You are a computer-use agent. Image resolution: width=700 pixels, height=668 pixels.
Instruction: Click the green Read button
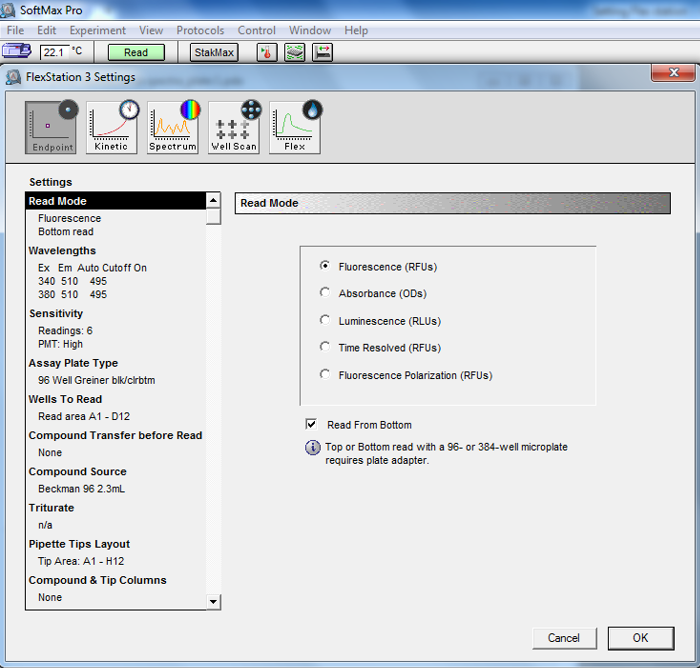(x=136, y=52)
